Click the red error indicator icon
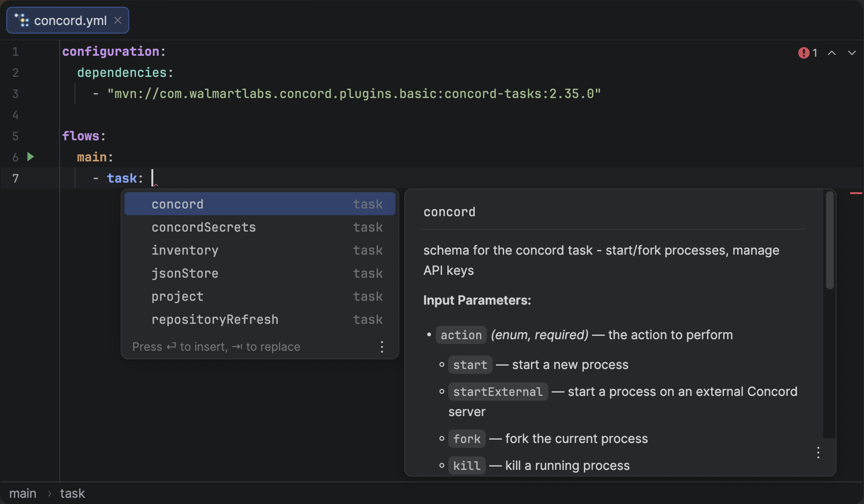Screen dimensions: 864x504 803,53
